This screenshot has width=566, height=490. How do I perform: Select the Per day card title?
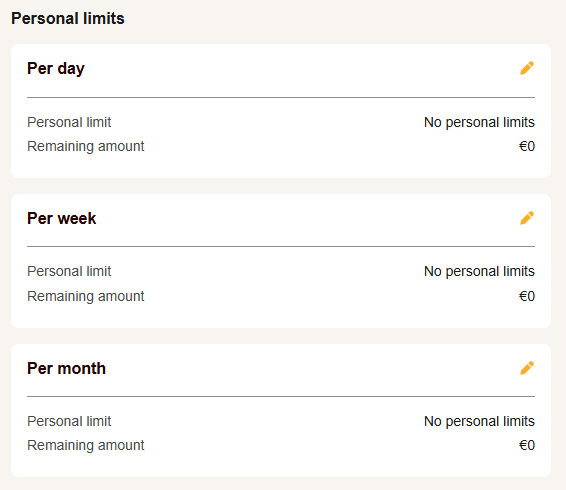click(x=56, y=69)
